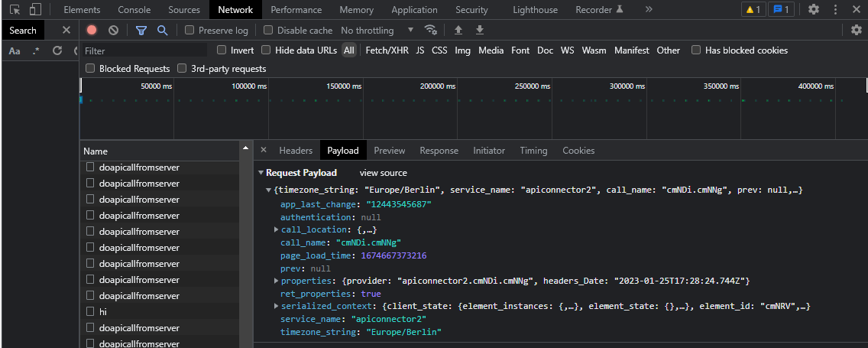Collapse the root payload object

pyautogui.click(x=269, y=190)
